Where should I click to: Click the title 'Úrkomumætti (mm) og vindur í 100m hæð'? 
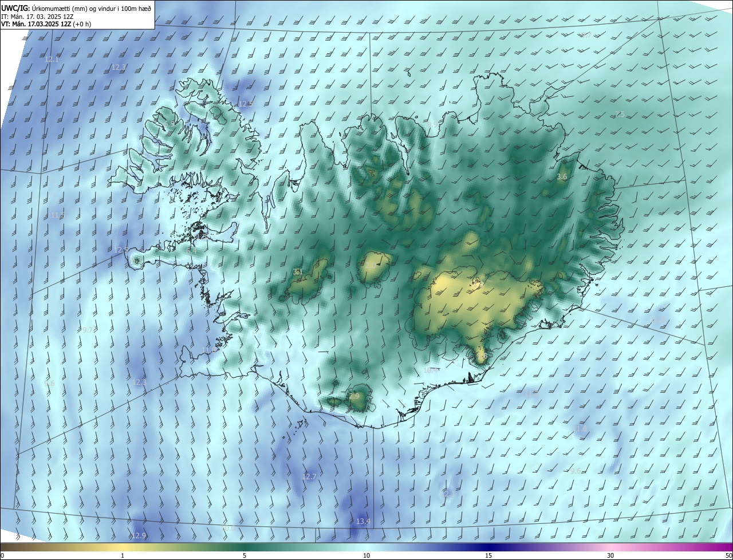coord(90,8)
